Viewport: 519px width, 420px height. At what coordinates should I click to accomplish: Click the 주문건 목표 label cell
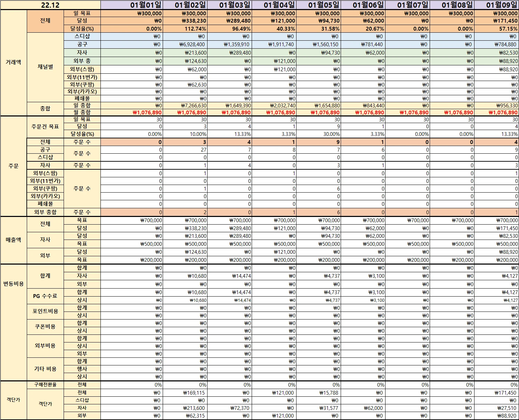click(x=45, y=127)
